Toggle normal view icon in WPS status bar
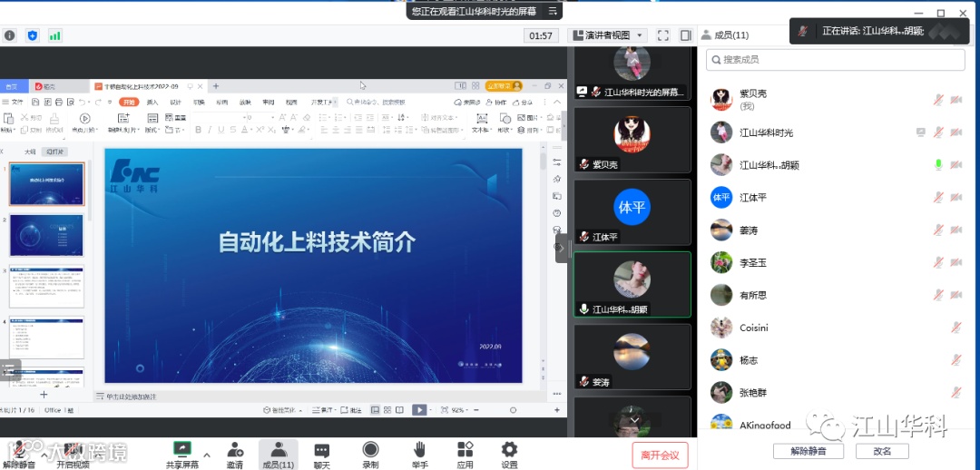The width and height of the screenshot is (980, 470). 375,410
